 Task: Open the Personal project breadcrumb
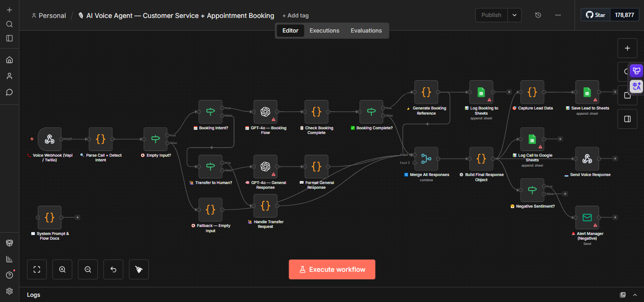click(x=49, y=16)
